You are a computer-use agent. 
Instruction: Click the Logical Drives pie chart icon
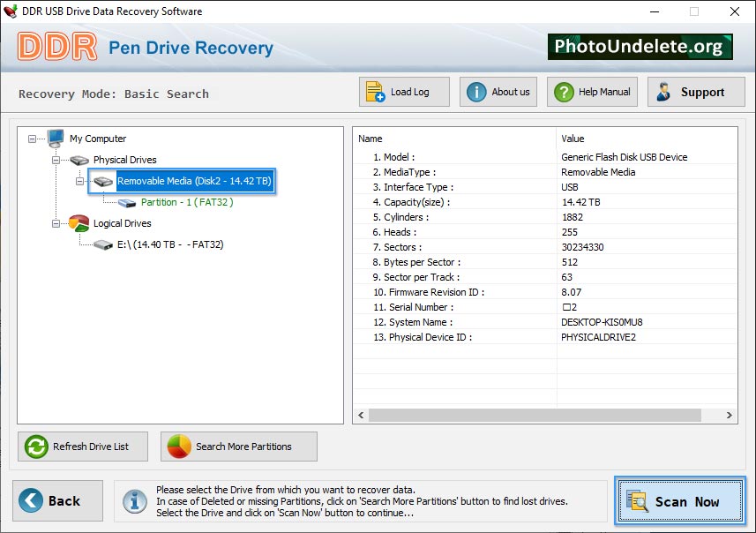tap(79, 223)
